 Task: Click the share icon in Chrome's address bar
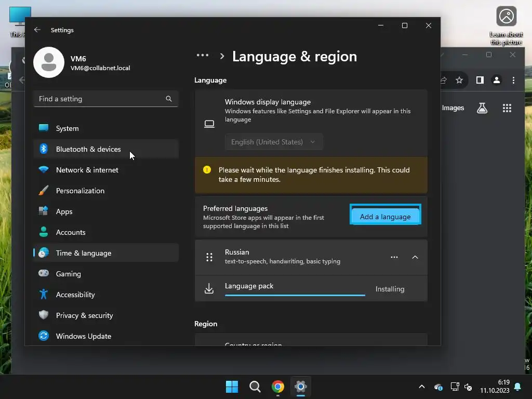point(443,80)
